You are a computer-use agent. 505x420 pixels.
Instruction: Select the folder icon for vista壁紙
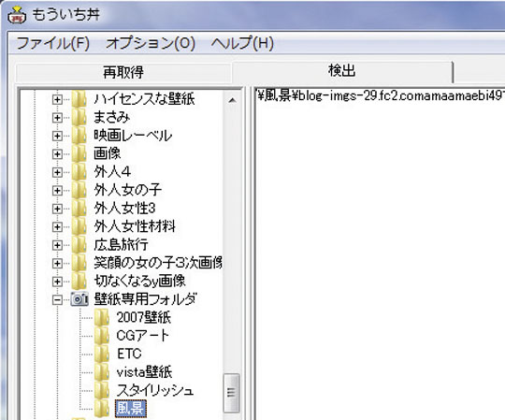102,372
